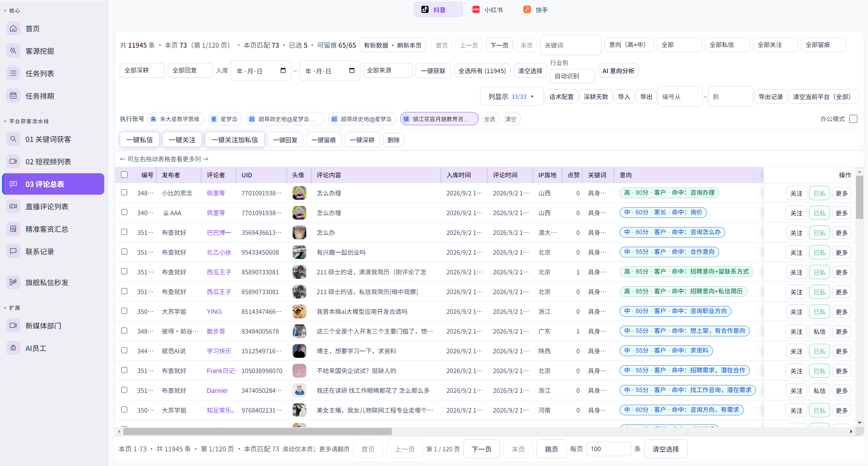Expand the 列显示 33/33 column dropdown
868x466 pixels.
(x=511, y=97)
